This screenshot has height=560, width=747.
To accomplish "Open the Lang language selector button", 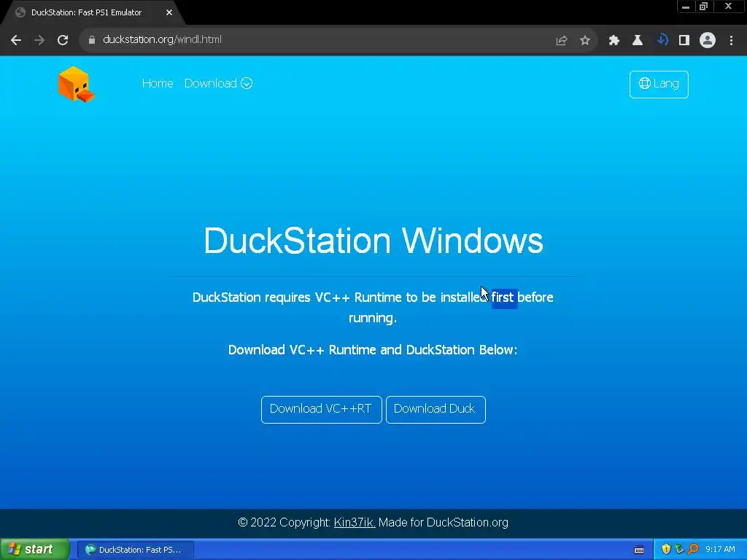I will (x=659, y=85).
